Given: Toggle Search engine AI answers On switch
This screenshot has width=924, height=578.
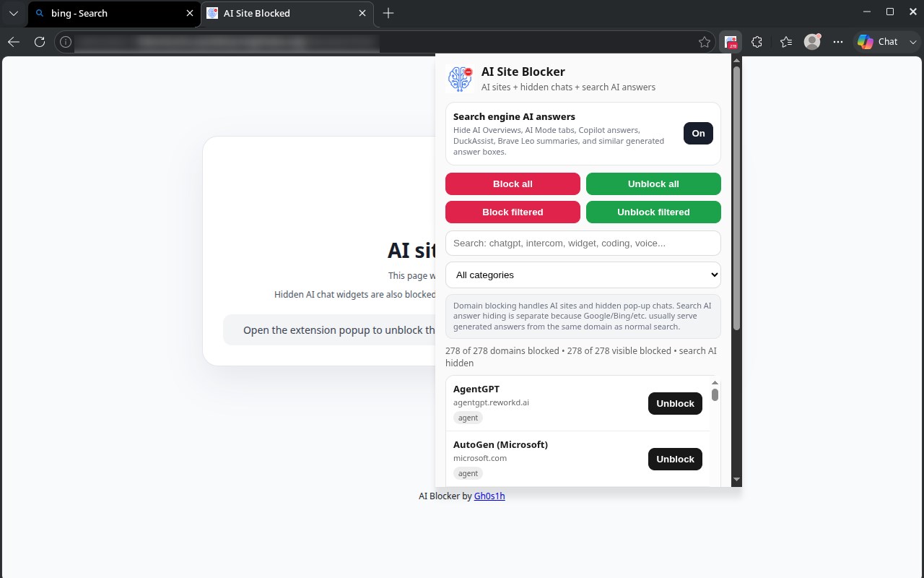Looking at the screenshot, I should pos(698,133).
